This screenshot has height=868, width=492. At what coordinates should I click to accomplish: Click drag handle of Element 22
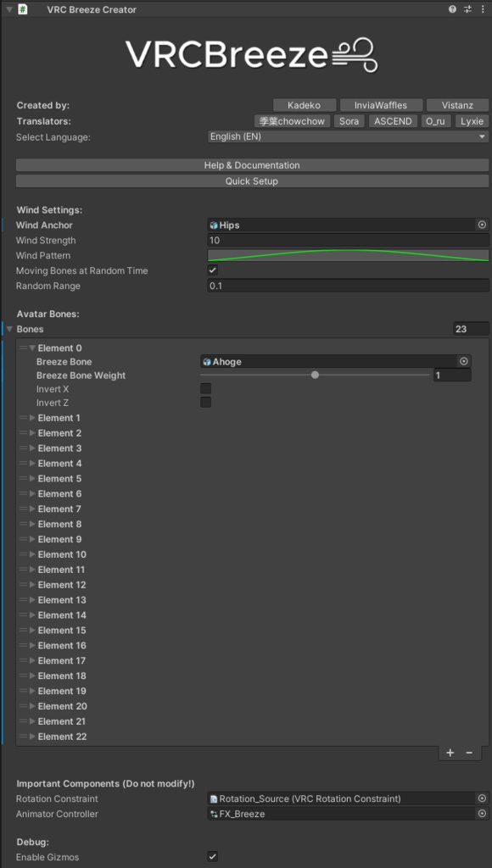point(23,737)
